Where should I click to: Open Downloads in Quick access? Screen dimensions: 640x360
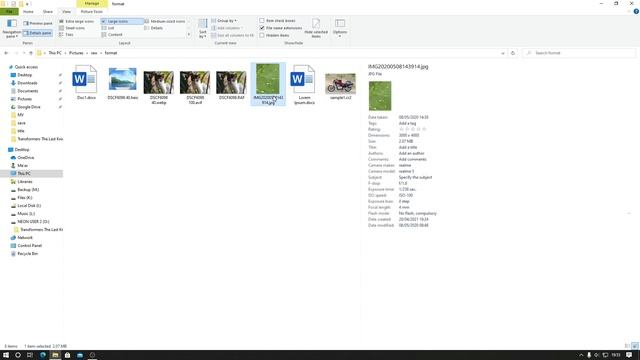tap(27, 83)
